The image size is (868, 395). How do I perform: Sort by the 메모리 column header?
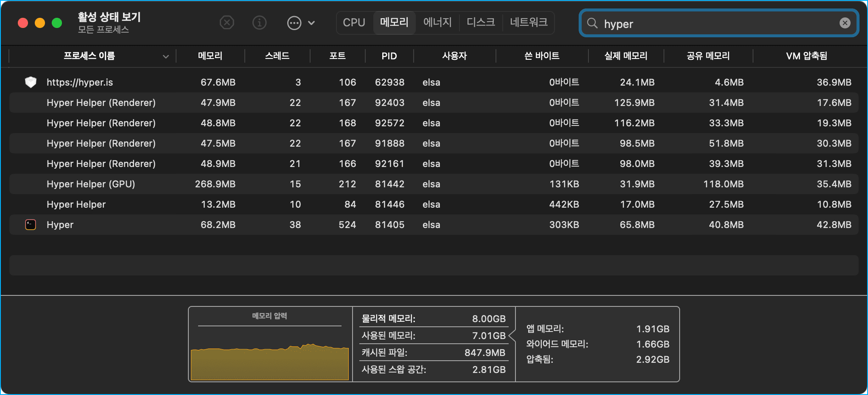tap(210, 56)
